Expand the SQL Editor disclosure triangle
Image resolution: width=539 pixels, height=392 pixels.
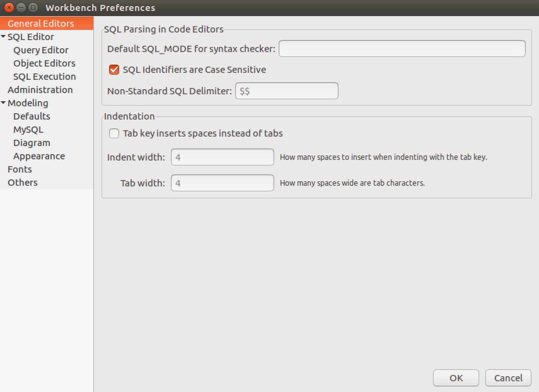tap(3, 36)
